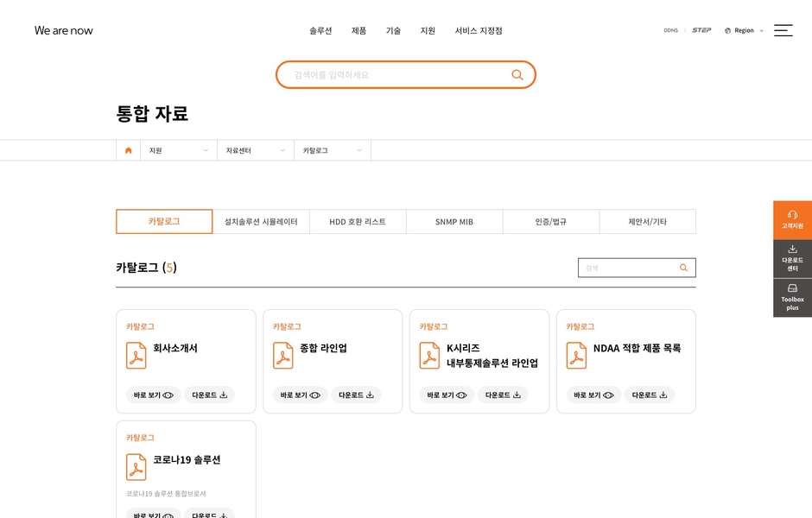Click the 회사소개서 PDF icon

[136, 355]
